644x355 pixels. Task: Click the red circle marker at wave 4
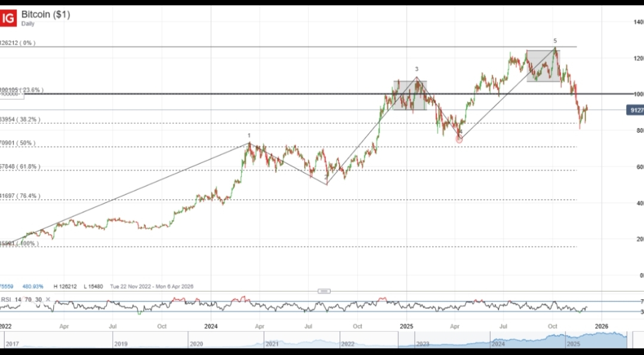point(459,139)
